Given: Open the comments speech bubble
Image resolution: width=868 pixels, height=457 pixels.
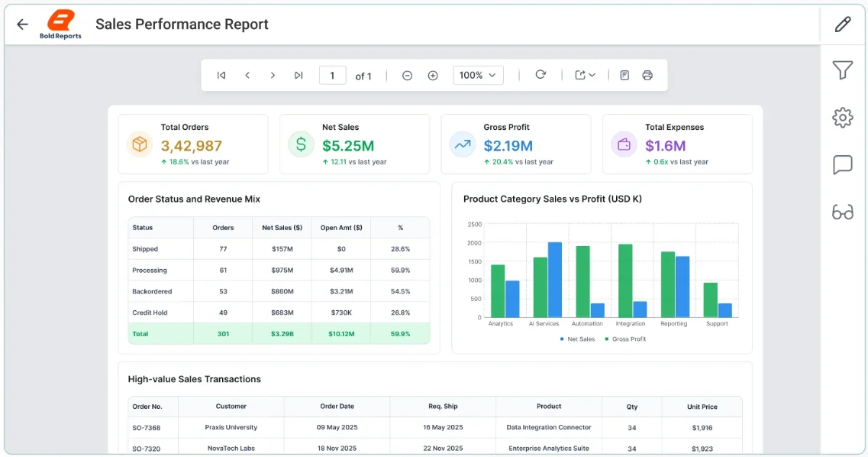Looking at the screenshot, I should (843, 164).
